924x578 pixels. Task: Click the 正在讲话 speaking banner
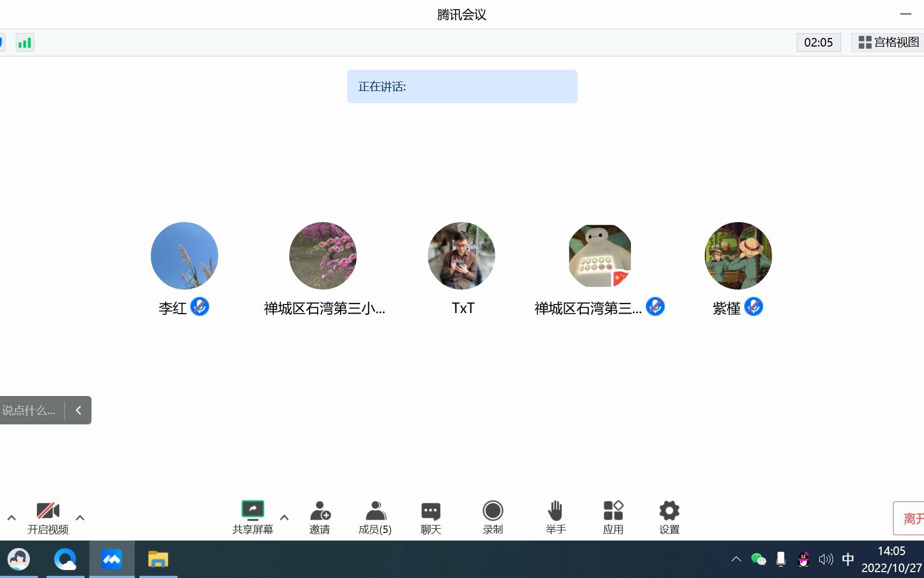point(462,86)
